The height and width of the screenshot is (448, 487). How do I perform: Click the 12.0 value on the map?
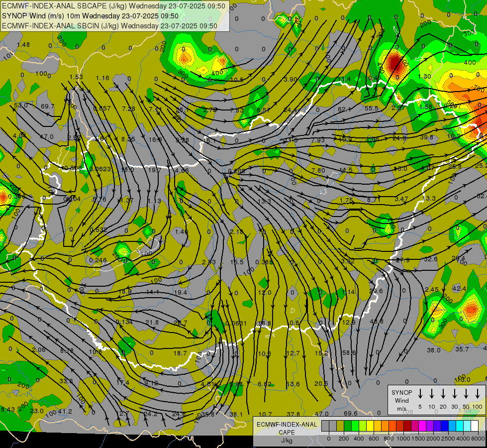coord(265,293)
